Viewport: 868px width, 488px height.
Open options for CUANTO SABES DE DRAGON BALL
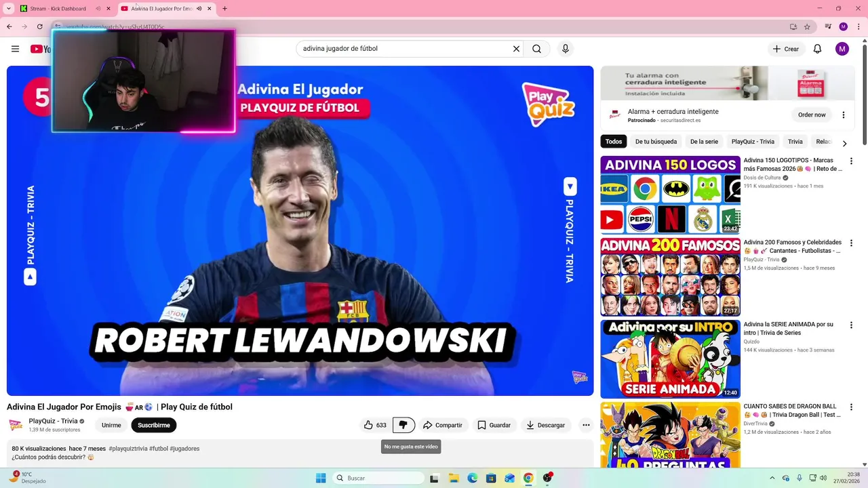click(851, 407)
